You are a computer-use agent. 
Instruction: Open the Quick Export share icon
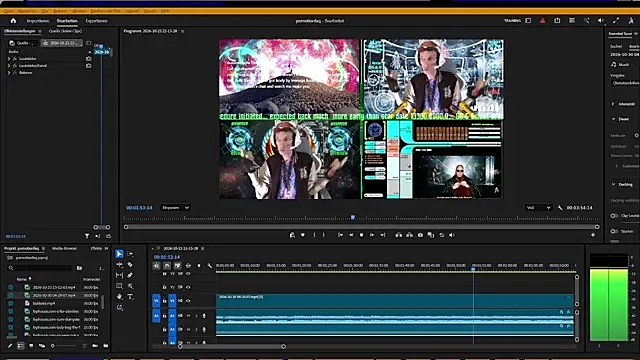tap(557, 21)
